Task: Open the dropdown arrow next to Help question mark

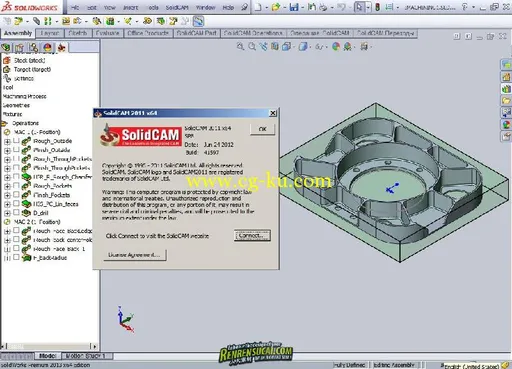Action: click(x=473, y=7)
